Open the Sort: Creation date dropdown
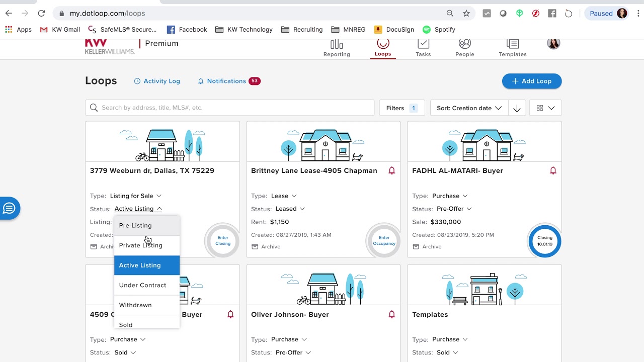Viewport: 644px width, 362px height. [469, 108]
